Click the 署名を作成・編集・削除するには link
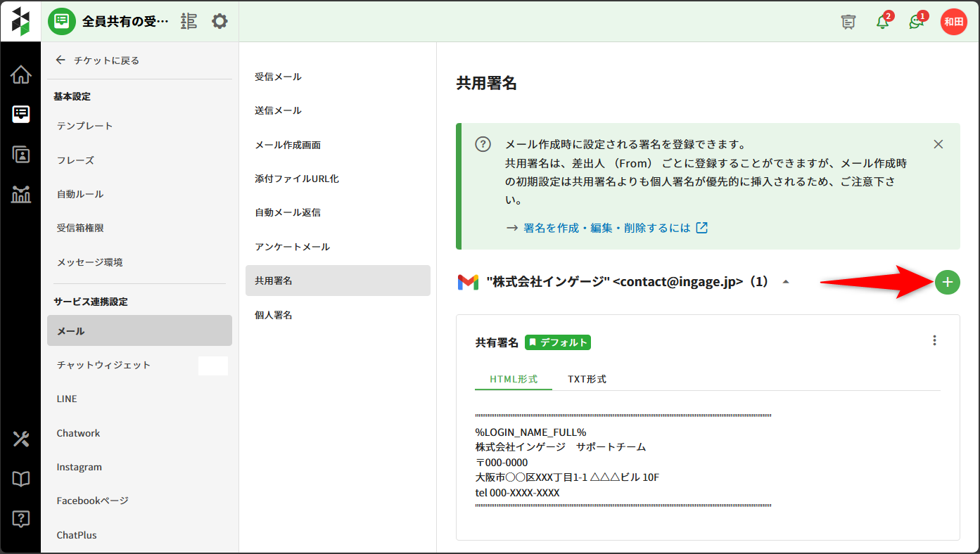This screenshot has height=554, width=980. 607,228
